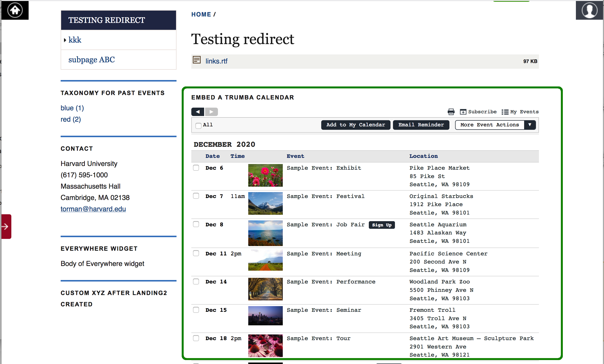Click Email Reminder button
The width and height of the screenshot is (604, 364).
[x=421, y=124]
